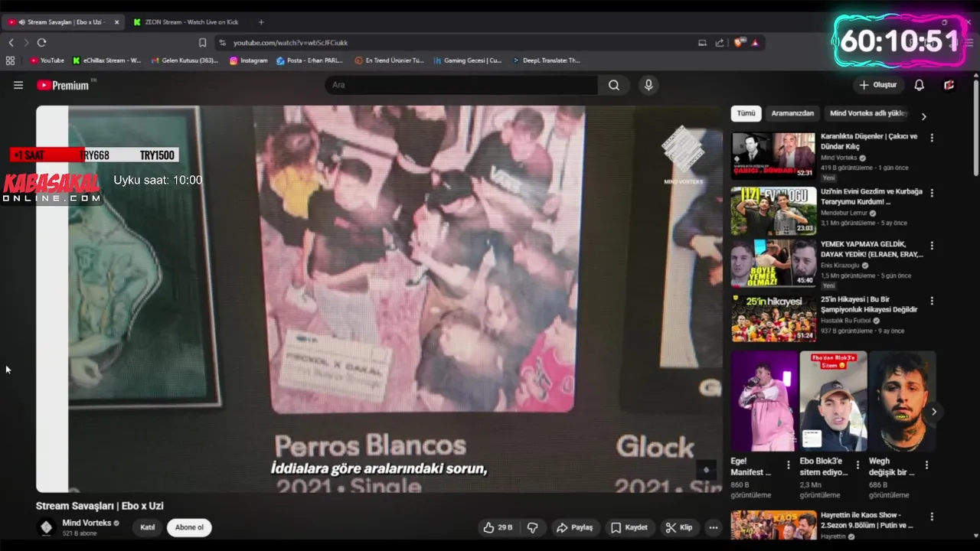Click the Klip clip button
Screen dimensions: 980x551
coord(679,527)
